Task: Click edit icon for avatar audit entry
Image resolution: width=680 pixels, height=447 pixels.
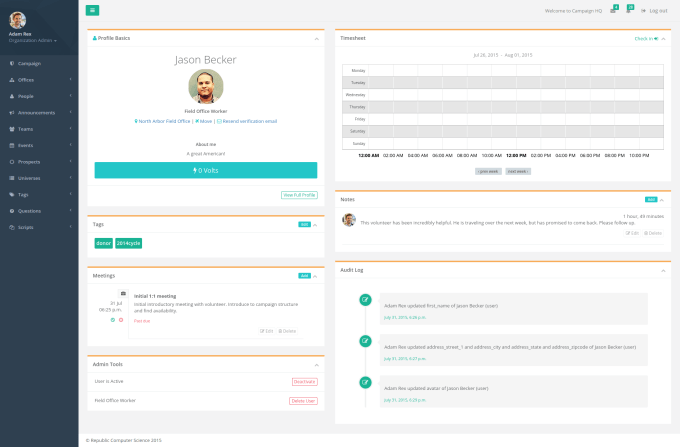Action: (x=366, y=382)
